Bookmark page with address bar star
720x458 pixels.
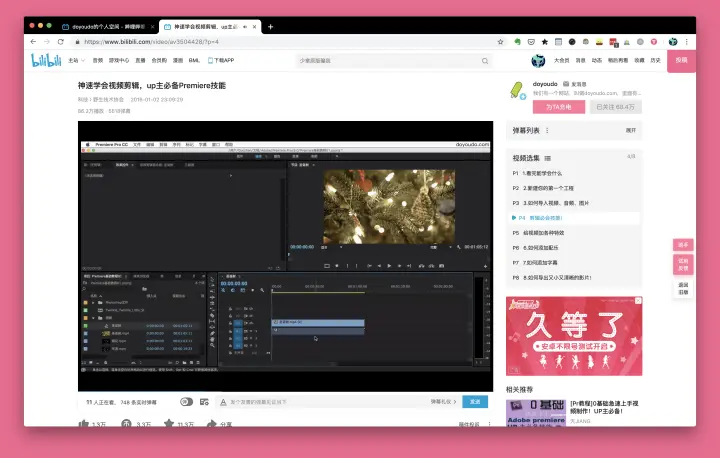coord(501,42)
